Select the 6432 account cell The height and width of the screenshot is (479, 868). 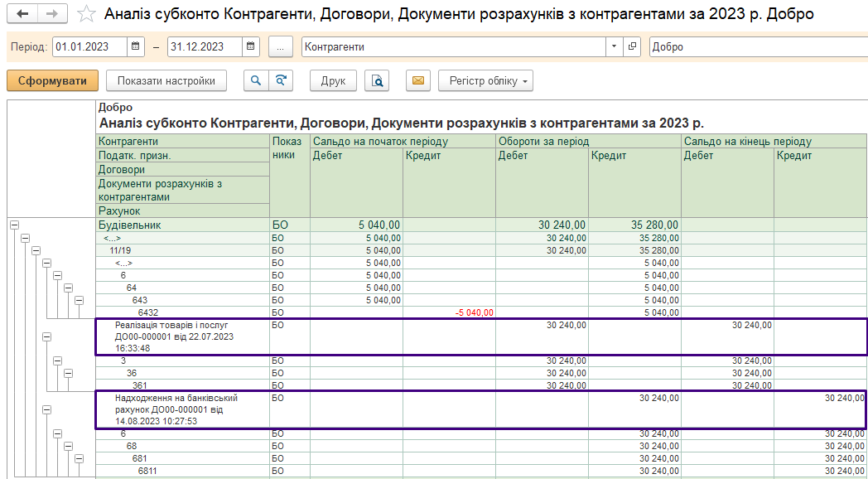click(183, 312)
